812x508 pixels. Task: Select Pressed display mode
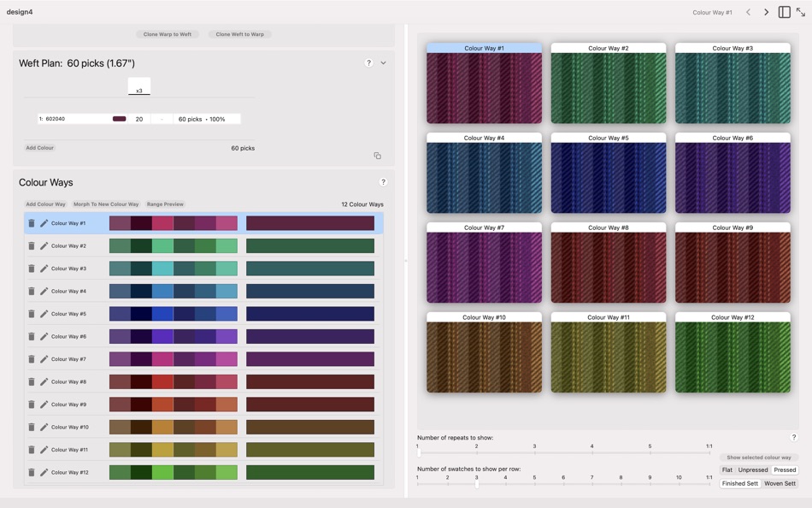point(785,470)
